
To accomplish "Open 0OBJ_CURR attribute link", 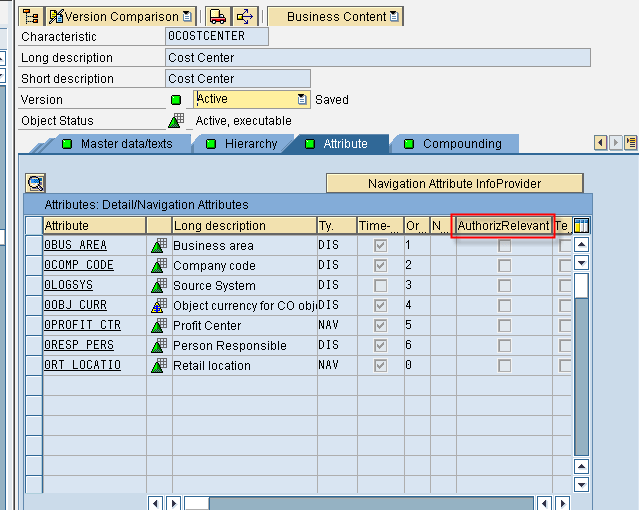I will (75, 305).
